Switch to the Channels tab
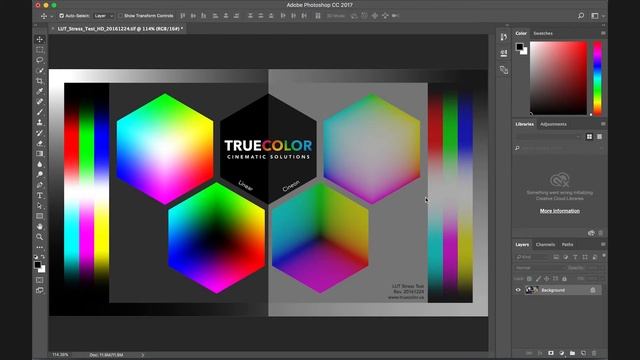Screen dimensions: 640x360 545,244
